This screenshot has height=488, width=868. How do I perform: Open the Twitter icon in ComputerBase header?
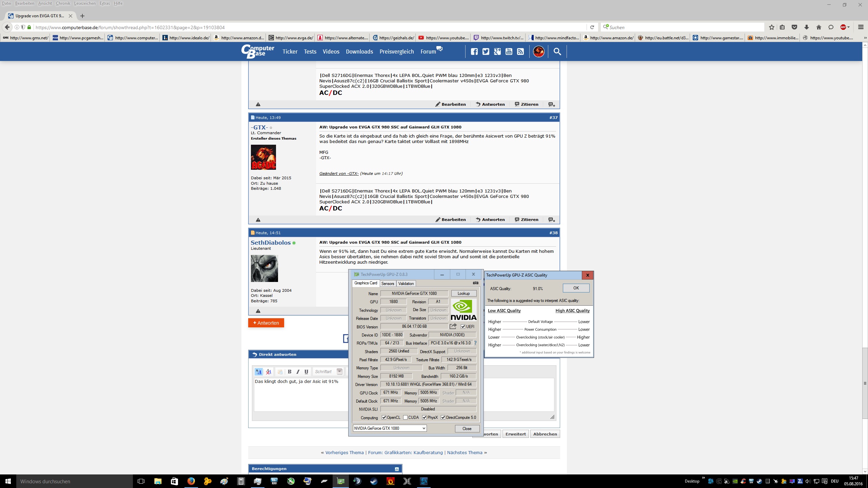point(486,52)
